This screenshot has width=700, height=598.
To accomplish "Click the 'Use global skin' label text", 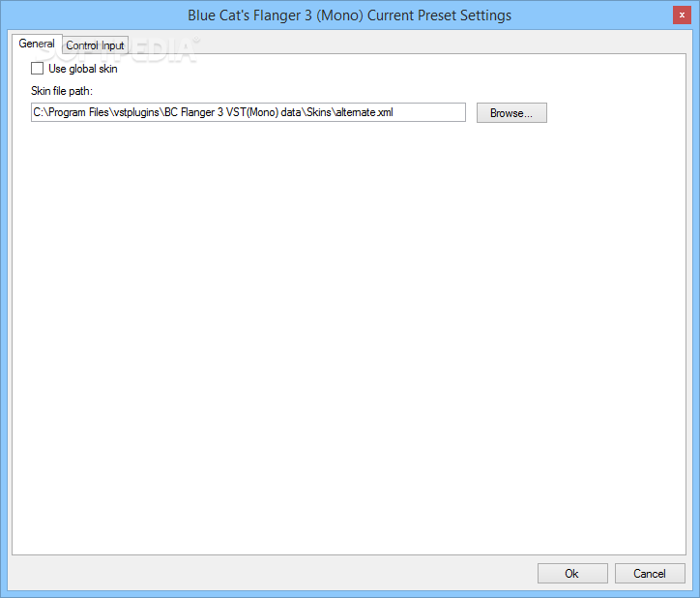I will pos(83,69).
